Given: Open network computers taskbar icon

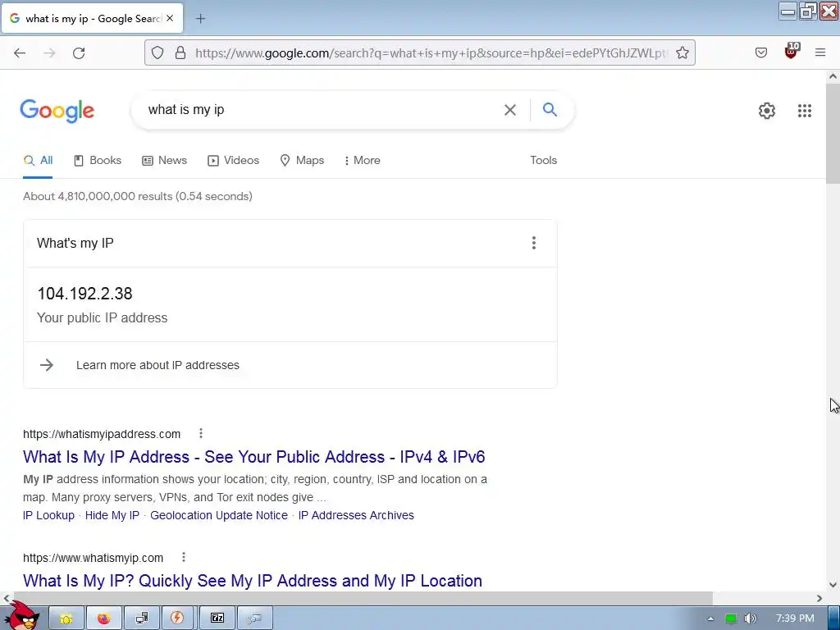Looking at the screenshot, I should [x=142, y=619].
